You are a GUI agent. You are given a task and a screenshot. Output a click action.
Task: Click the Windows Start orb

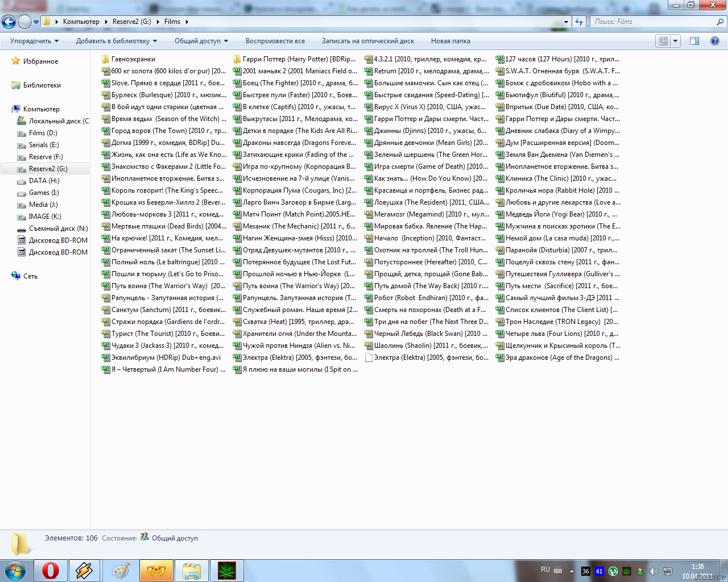tap(15, 570)
